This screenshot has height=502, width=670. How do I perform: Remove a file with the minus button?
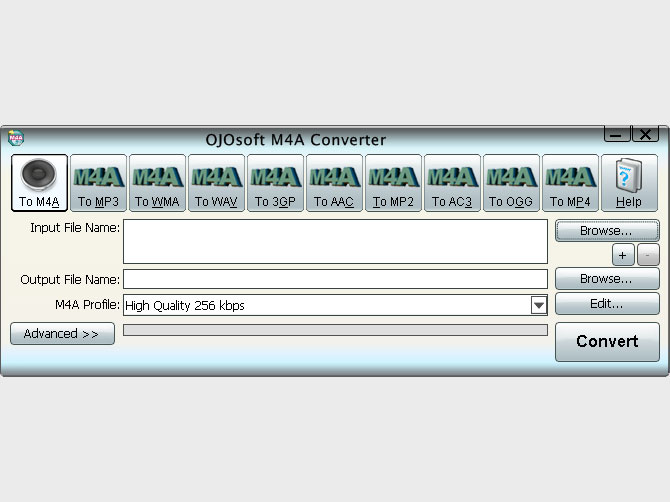pos(648,255)
